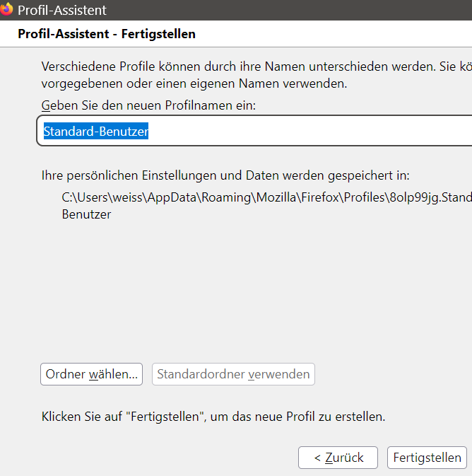The height and width of the screenshot is (476, 472).
Task: Click the empty gray area above "Ordner wählen..."
Action: 212,297
